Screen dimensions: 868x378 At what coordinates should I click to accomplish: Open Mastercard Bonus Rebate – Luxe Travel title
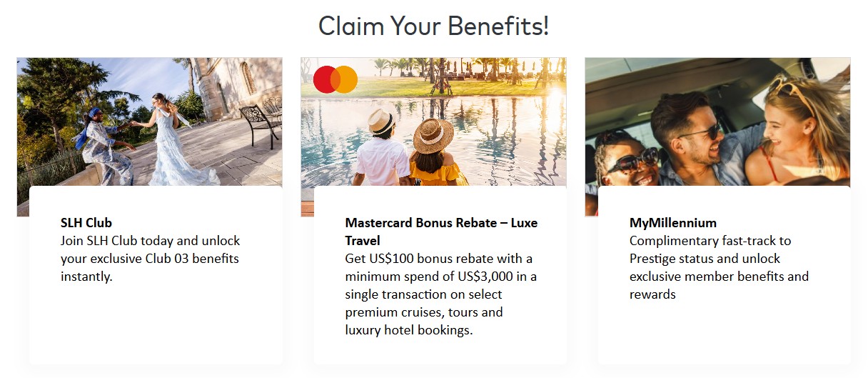click(440, 232)
